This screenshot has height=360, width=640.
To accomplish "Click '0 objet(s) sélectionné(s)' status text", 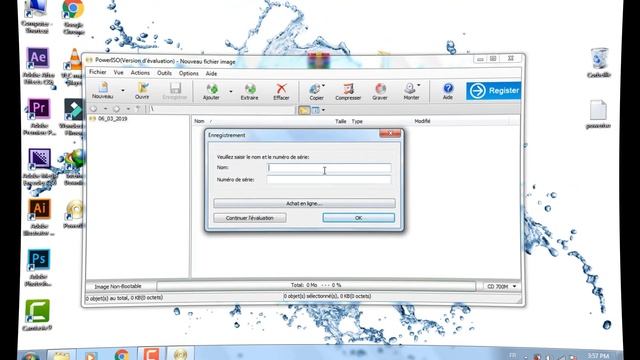I will point(327,296).
